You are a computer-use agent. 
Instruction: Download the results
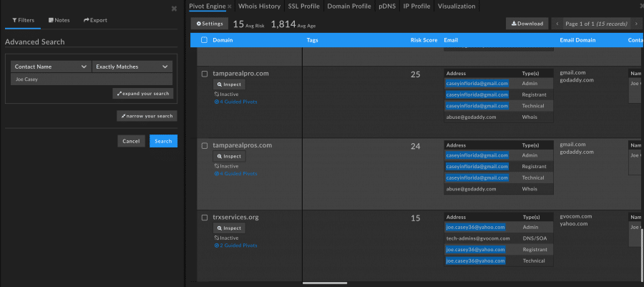527,24
